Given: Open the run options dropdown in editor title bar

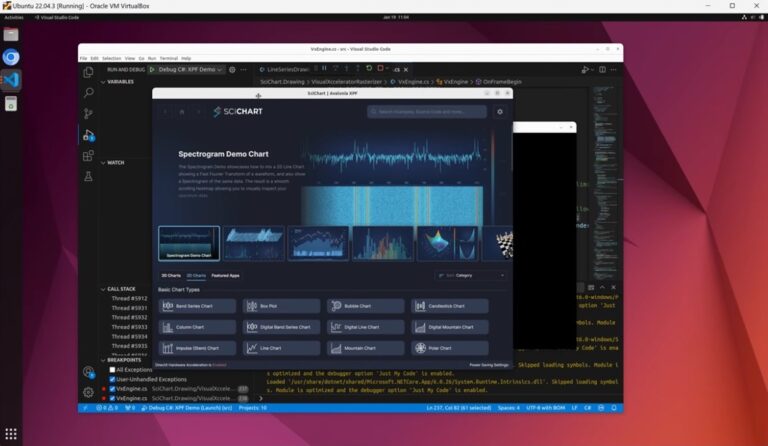Looking at the screenshot, I should tap(592, 70).
